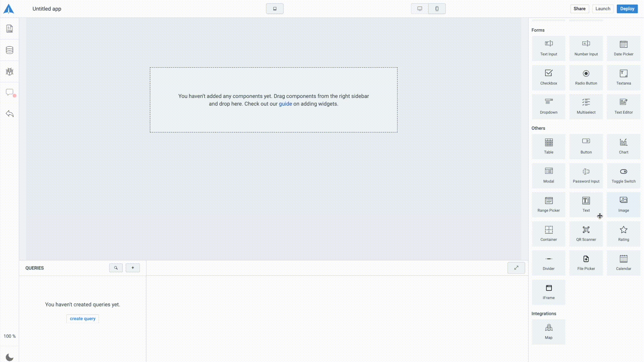644x362 pixels.
Task: Click the create query link
Action: click(83, 319)
